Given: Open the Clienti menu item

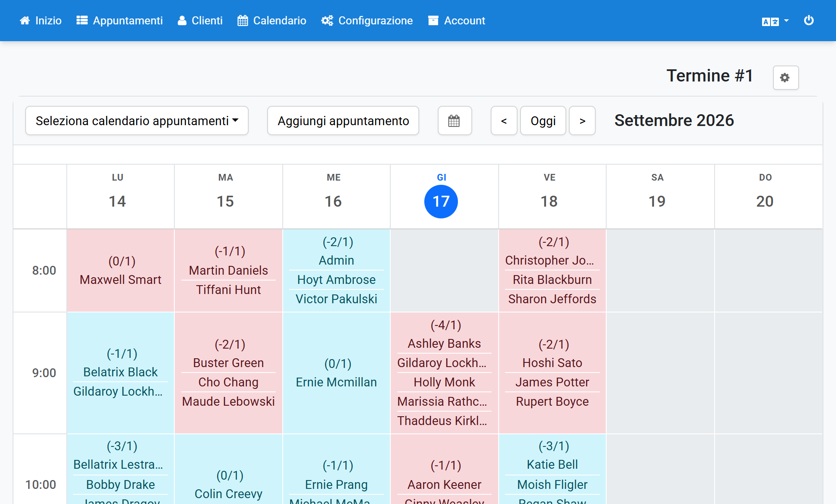Looking at the screenshot, I should click(200, 21).
